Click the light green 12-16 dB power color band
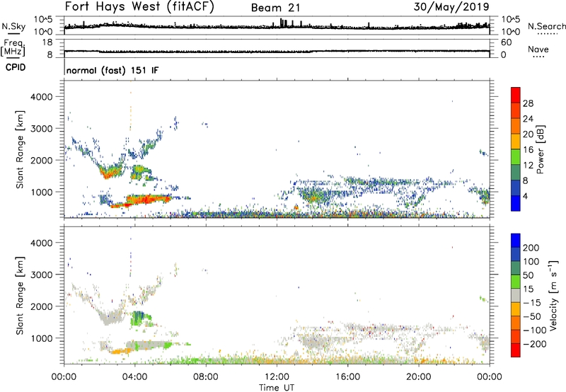Image resolution: width=566 pixels, height=392 pixels. click(516, 157)
